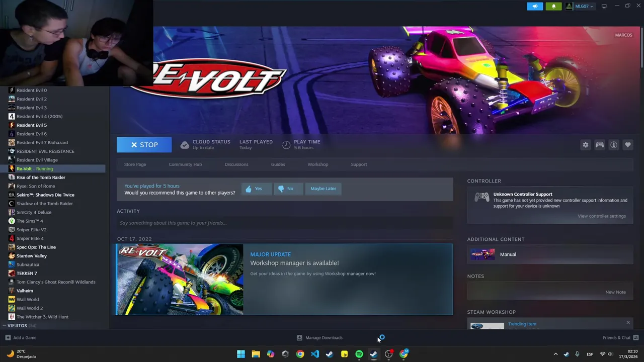The width and height of the screenshot is (644, 362).
Task: Open the Workshop tab
Action: pos(317,164)
